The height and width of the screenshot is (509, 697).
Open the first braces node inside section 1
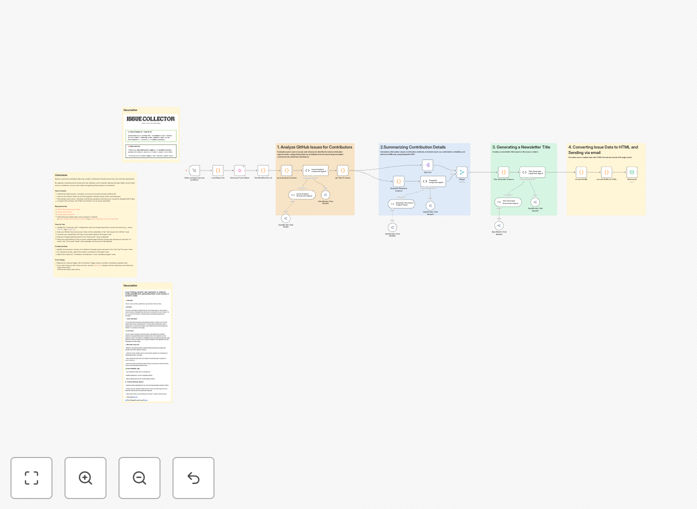pyautogui.click(x=287, y=170)
